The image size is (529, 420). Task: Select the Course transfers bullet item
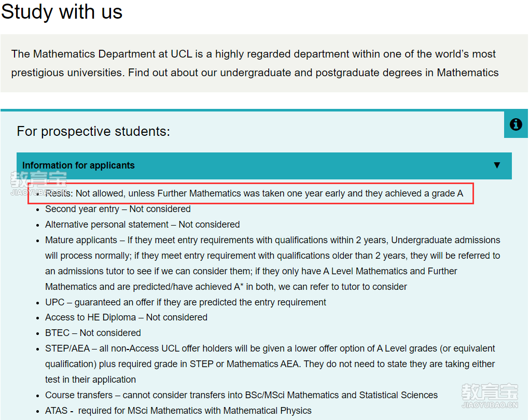coord(241,395)
